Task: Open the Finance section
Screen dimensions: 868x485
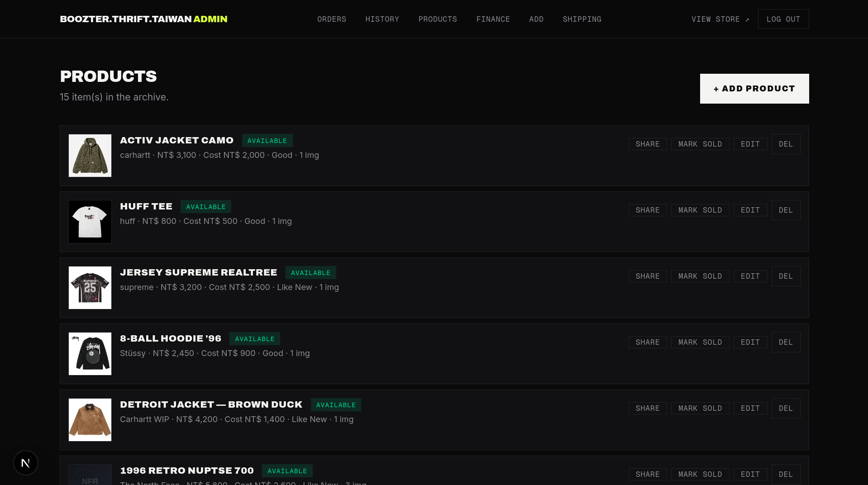Action: tap(493, 19)
